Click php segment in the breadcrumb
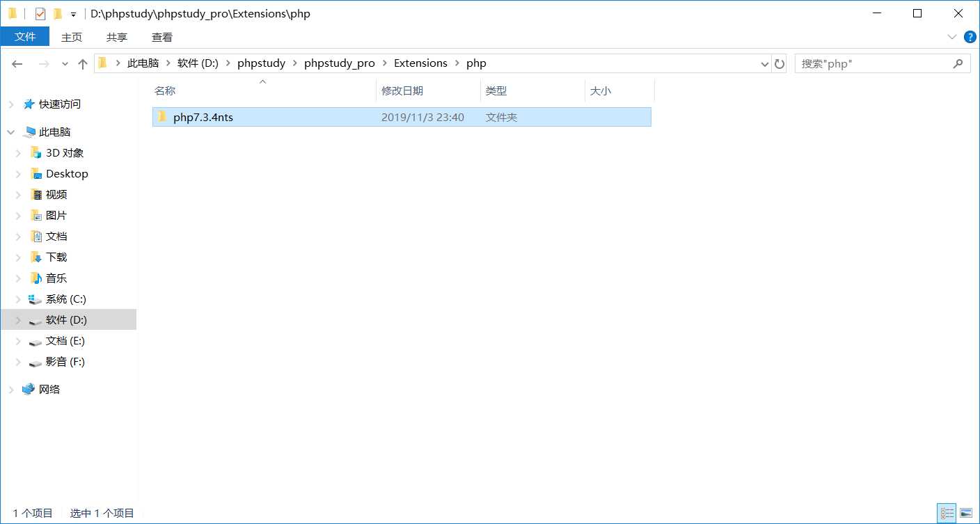 tap(476, 63)
